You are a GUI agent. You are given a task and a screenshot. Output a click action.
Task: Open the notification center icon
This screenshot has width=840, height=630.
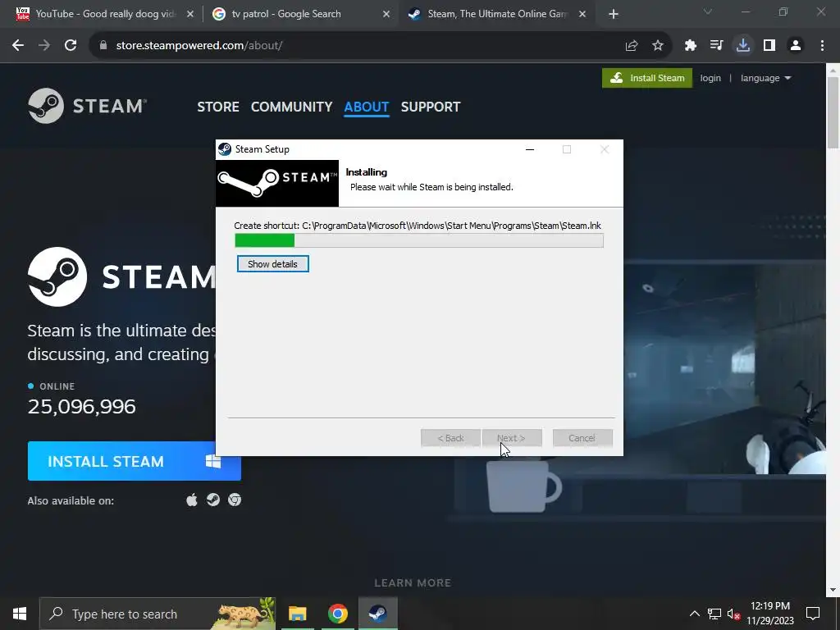[x=813, y=614]
